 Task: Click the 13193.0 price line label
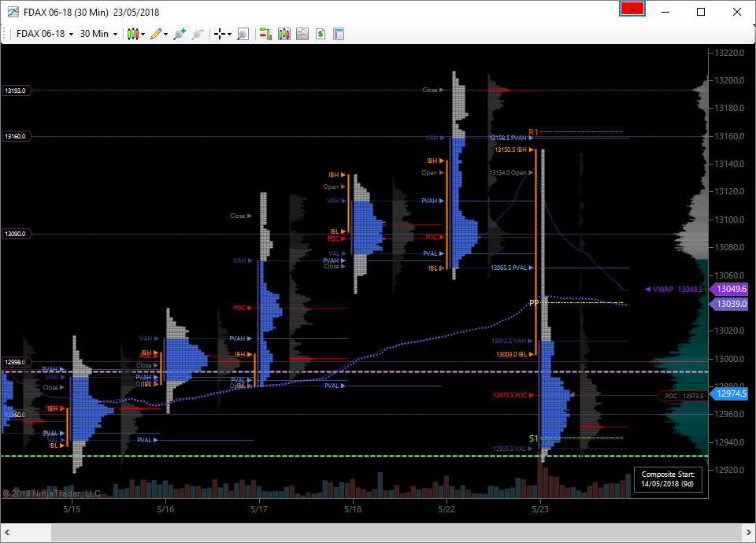(x=17, y=90)
